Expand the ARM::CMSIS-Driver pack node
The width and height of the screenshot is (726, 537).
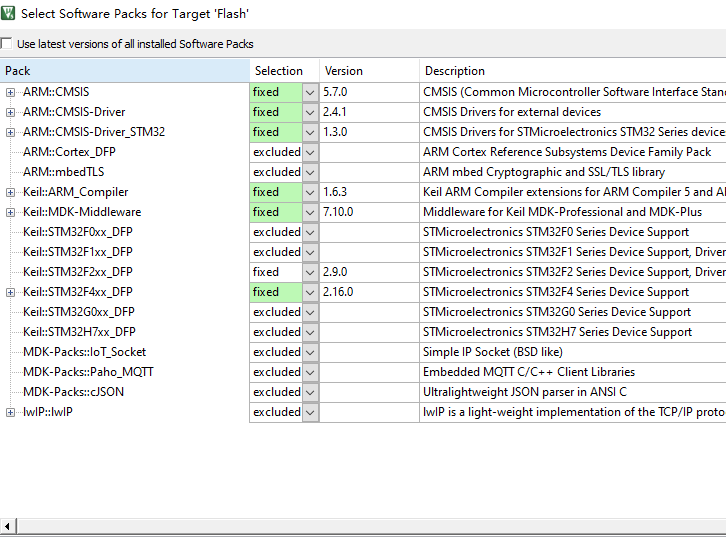(x=10, y=112)
